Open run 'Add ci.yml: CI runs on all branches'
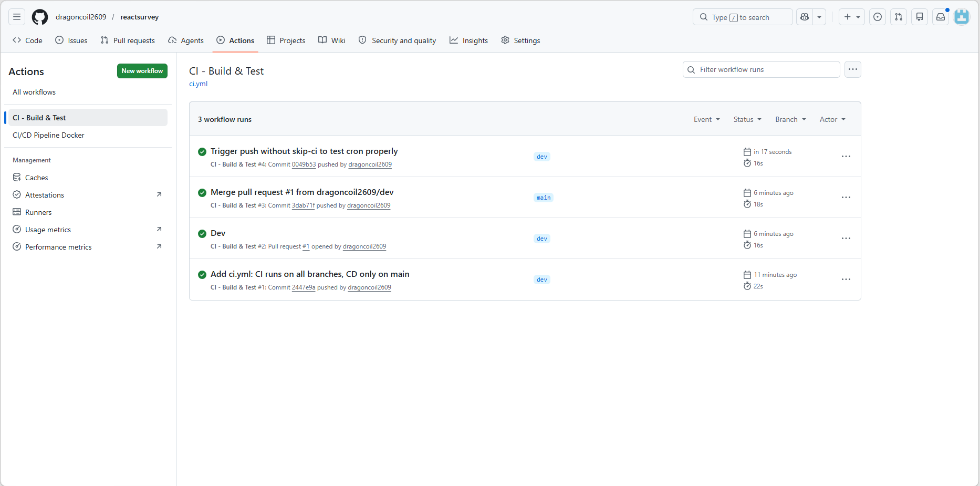The width and height of the screenshot is (980, 486). (310, 274)
